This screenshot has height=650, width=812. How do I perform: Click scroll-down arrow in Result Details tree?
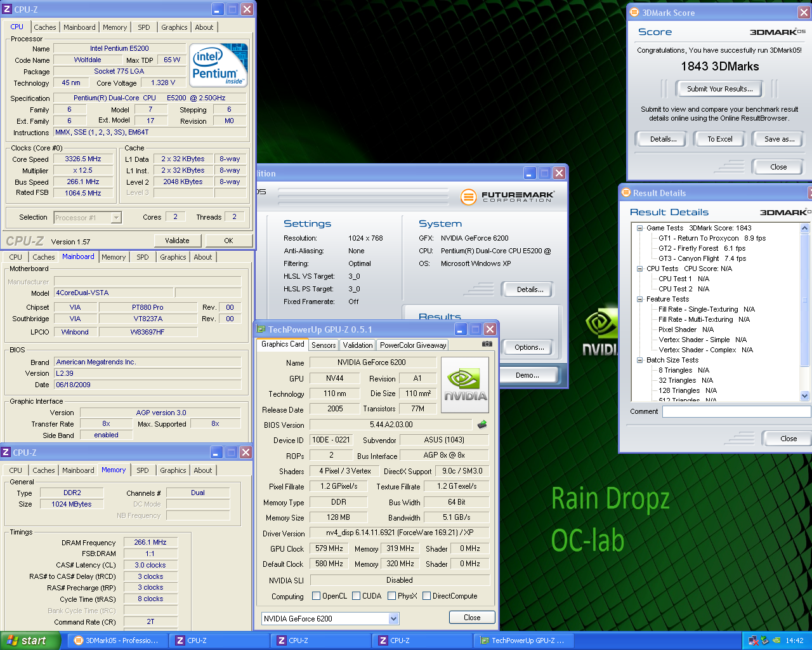805,395
